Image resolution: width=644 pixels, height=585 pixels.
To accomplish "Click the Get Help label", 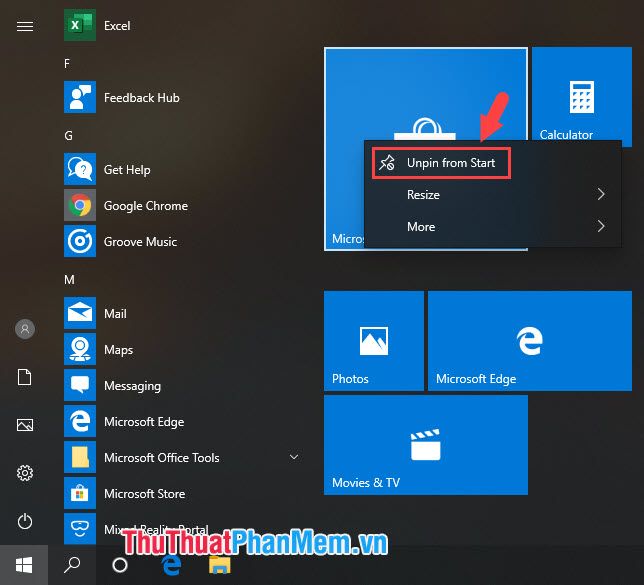I will [x=127, y=170].
